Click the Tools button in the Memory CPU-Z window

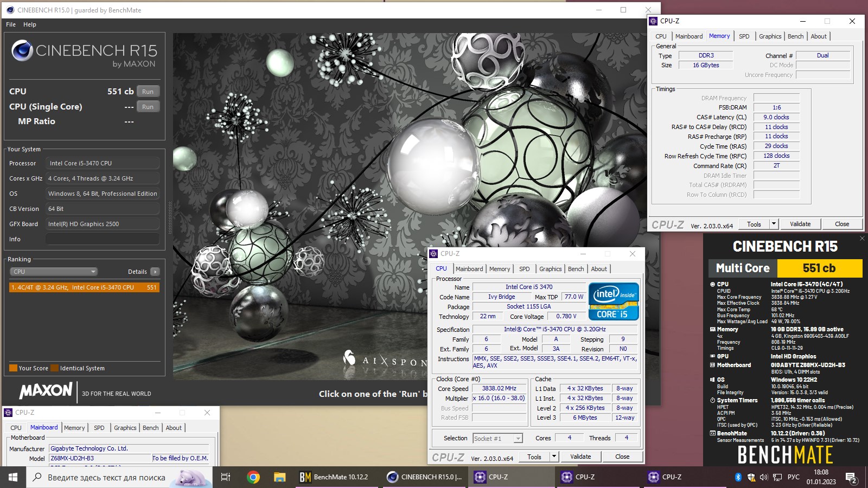[754, 224]
